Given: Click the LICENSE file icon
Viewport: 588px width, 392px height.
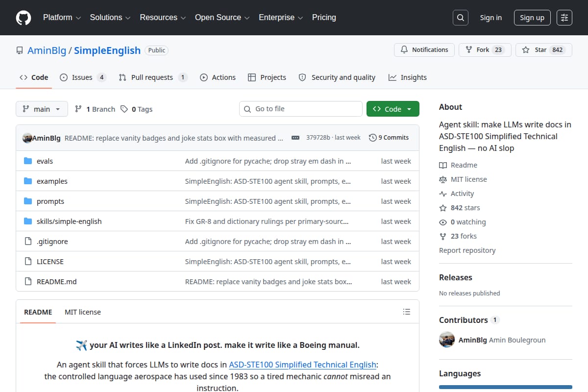Looking at the screenshot, I should (28, 261).
